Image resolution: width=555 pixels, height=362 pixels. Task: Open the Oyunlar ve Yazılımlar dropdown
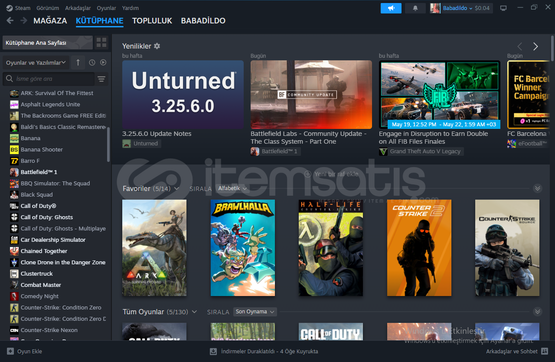[x=36, y=63]
